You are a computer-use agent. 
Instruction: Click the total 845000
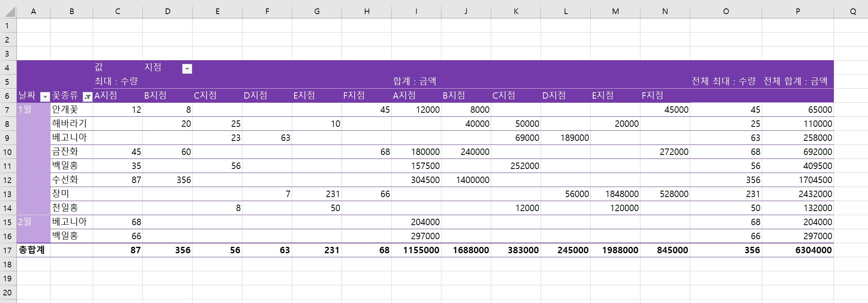[665, 250]
